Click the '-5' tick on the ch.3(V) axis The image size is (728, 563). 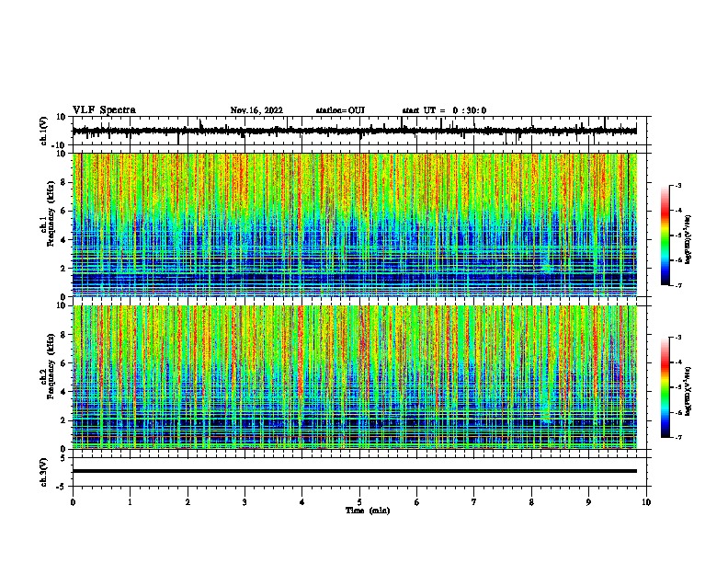(x=62, y=486)
